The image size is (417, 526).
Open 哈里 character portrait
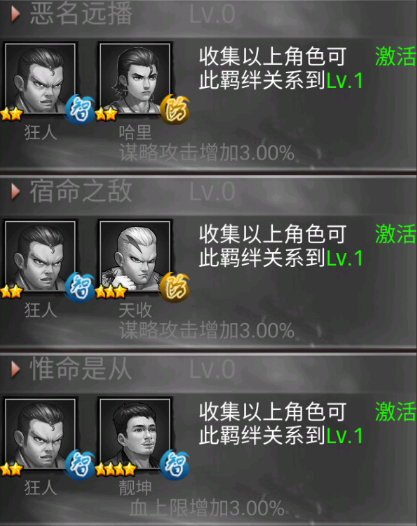click(x=135, y=78)
